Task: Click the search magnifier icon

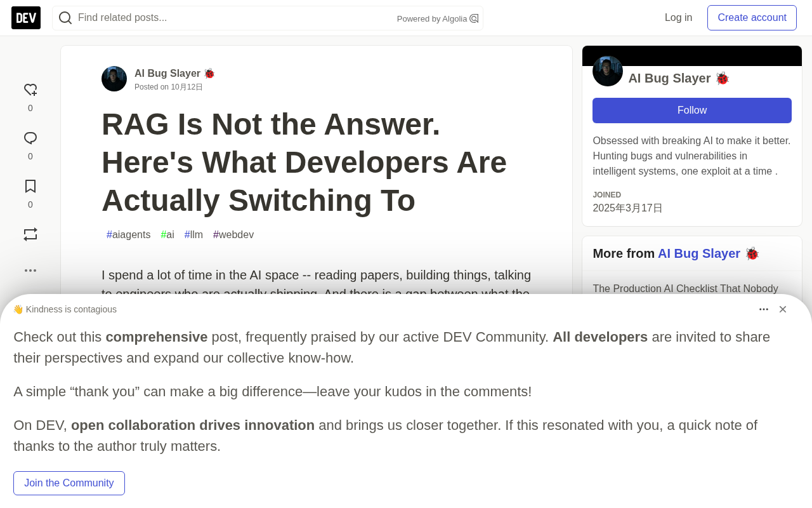Action: coord(65,18)
